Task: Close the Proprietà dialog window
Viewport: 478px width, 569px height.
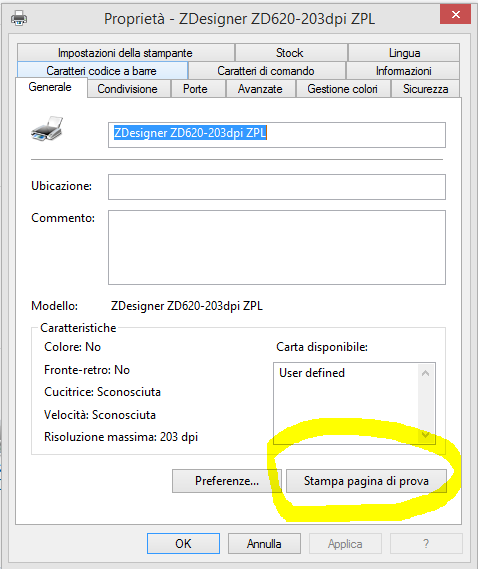Action: [455, 15]
